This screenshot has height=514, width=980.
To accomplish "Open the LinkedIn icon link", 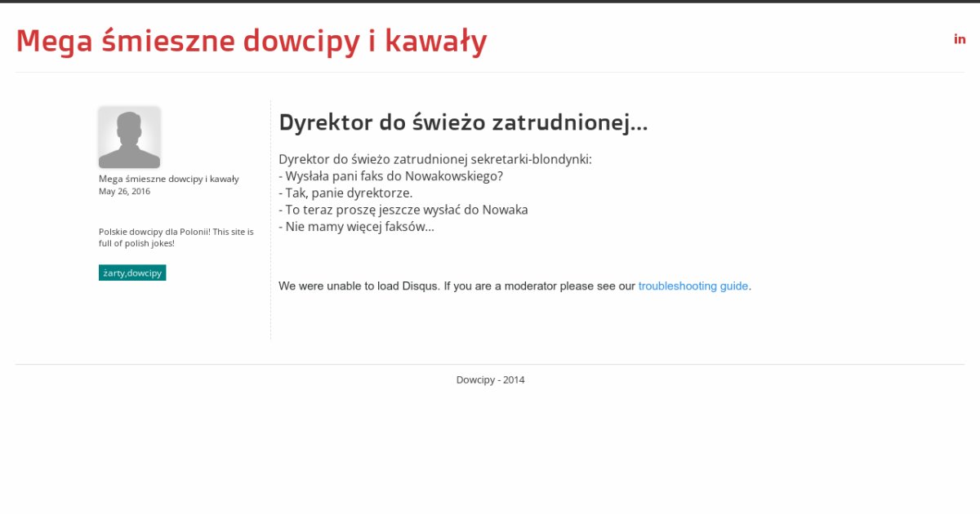I will click(960, 39).
